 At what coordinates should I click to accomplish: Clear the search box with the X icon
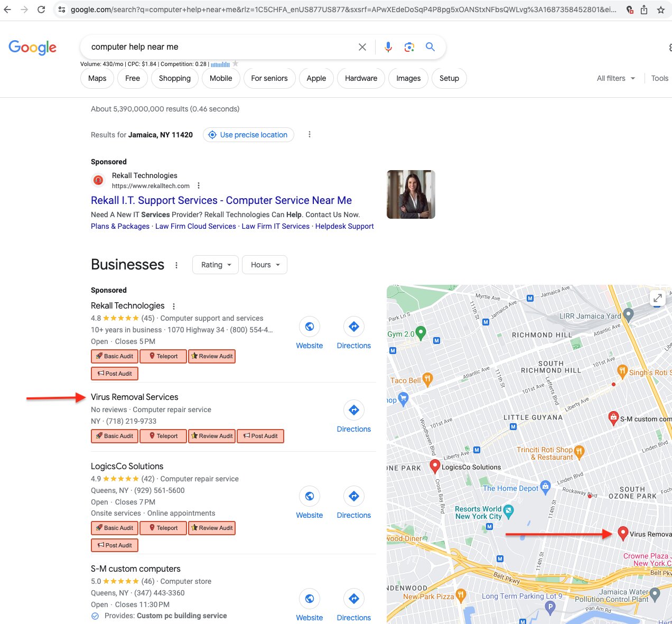pyautogui.click(x=362, y=47)
